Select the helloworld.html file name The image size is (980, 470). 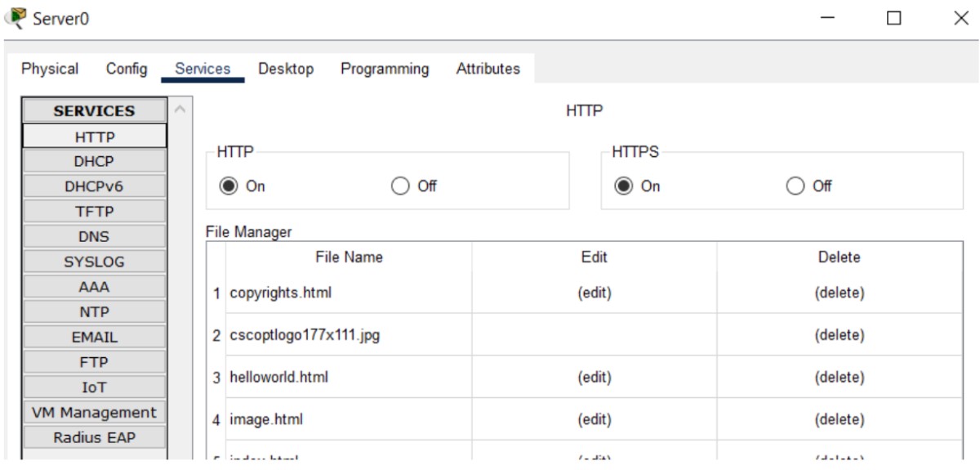pyautogui.click(x=279, y=378)
